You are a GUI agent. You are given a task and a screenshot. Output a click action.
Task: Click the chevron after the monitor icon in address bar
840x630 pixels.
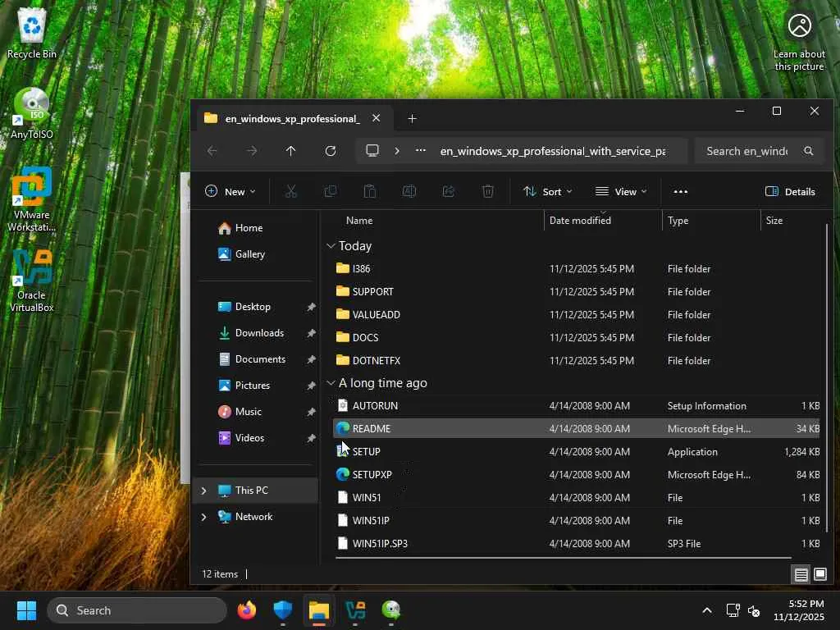click(x=397, y=151)
